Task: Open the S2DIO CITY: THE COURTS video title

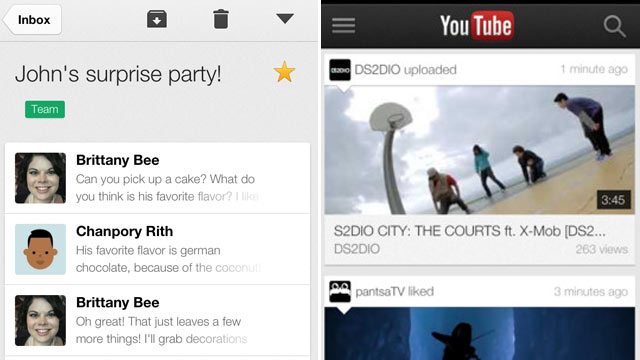Action: click(469, 231)
